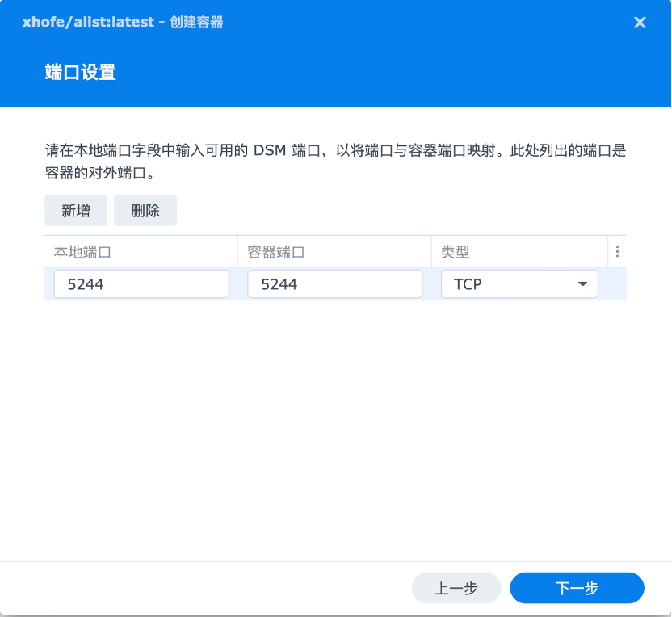Click the 删除 button
This screenshot has width=672, height=617.
[145, 211]
